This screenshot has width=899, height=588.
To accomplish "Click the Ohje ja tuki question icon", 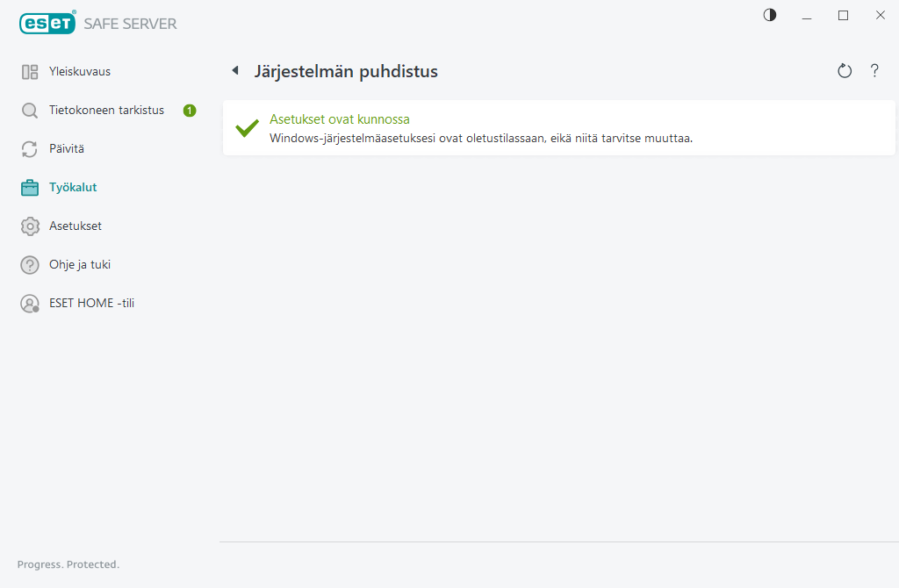I will coord(29,264).
